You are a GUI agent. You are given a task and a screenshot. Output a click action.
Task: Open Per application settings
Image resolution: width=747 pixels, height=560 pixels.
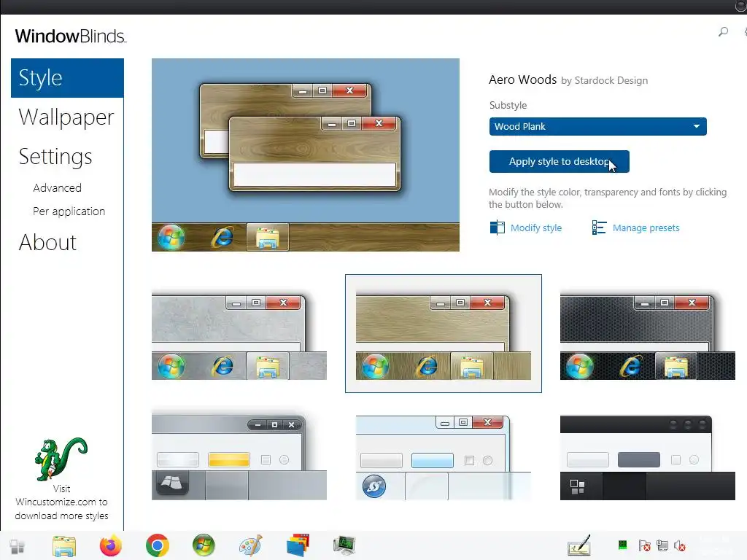(x=69, y=211)
